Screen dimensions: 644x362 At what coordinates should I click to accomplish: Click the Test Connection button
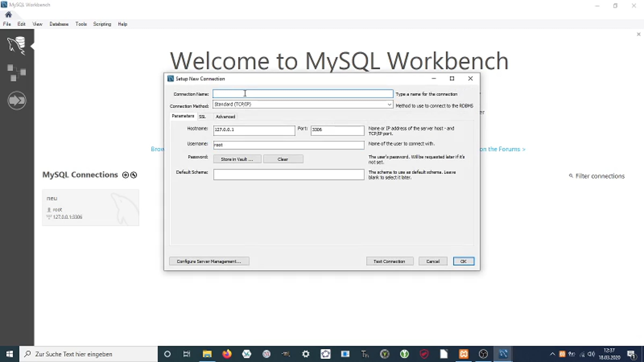390,261
